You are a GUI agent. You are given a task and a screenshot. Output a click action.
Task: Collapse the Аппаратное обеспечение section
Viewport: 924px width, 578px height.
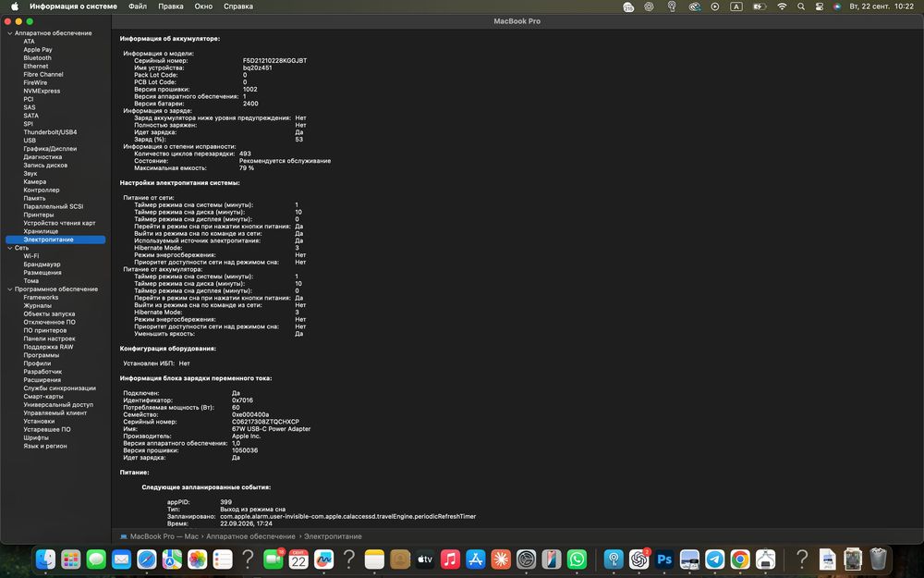tap(9, 33)
